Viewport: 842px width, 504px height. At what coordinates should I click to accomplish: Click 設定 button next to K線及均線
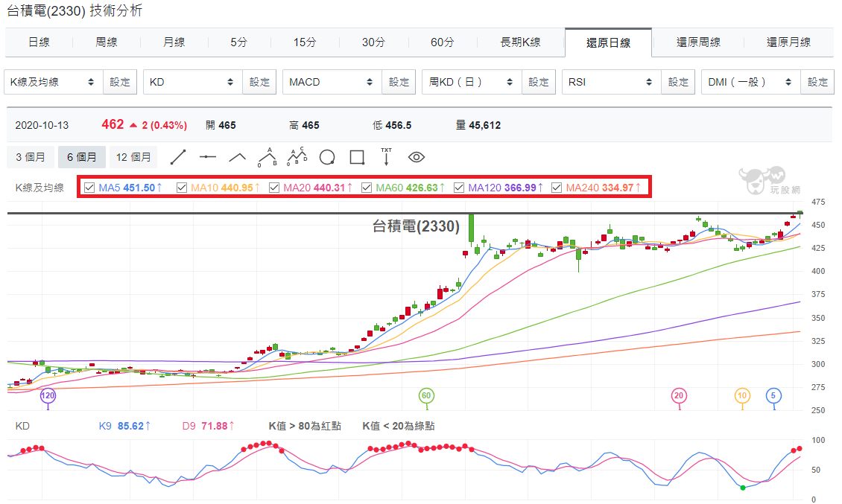click(120, 82)
